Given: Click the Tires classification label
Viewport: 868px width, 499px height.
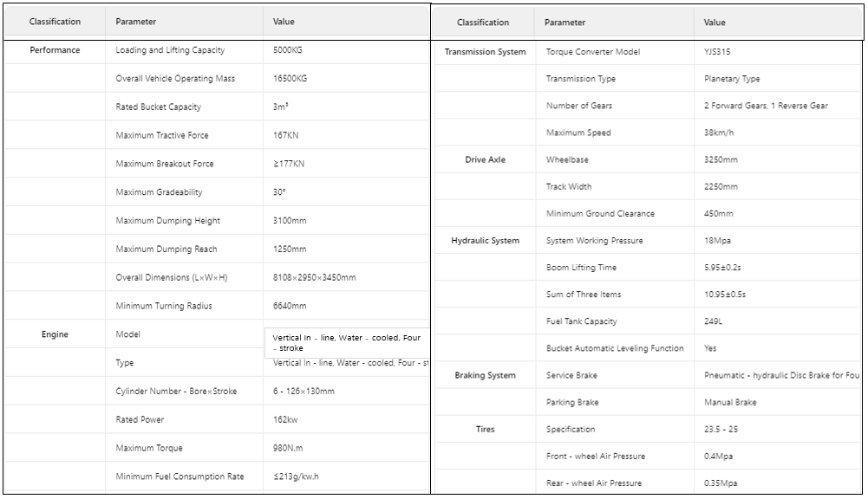Looking at the screenshot, I should tap(485, 429).
